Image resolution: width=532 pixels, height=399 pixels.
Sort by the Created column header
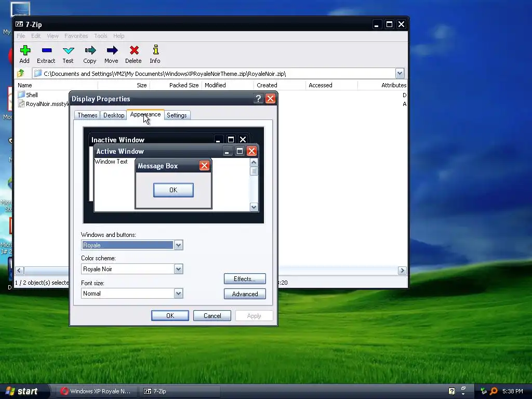pos(280,85)
